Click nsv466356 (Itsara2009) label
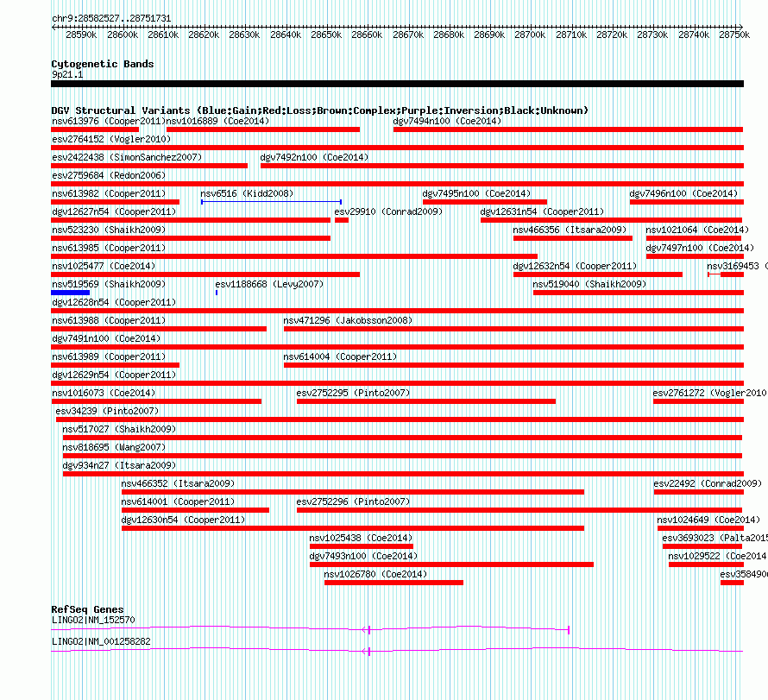768x700 pixels. click(x=570, y=230)
